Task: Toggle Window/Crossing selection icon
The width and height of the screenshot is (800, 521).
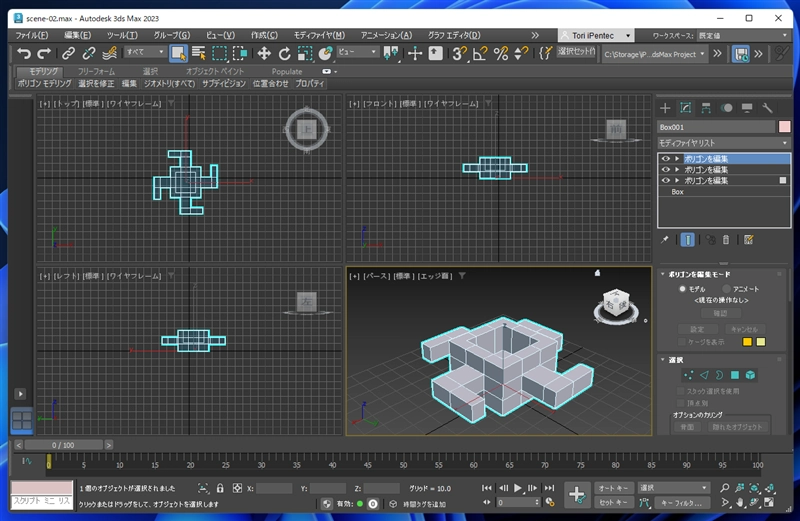Action: tap(240, 53)
